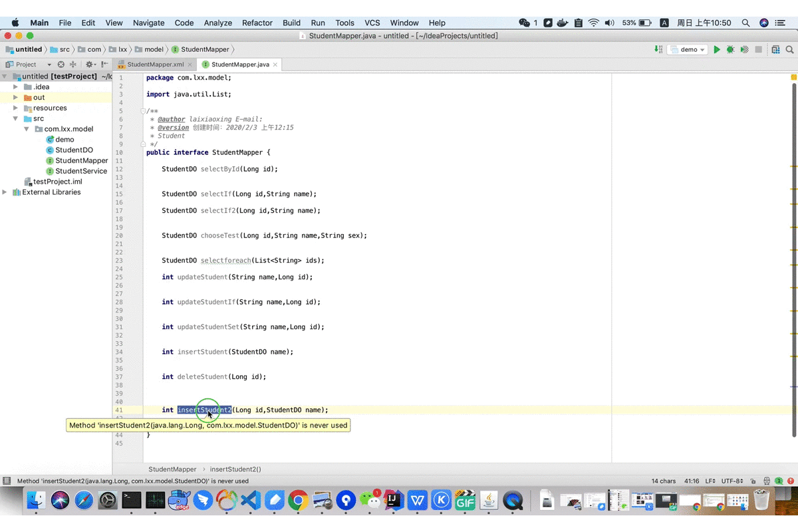Collapse all in Project panel

pos(72,65)
